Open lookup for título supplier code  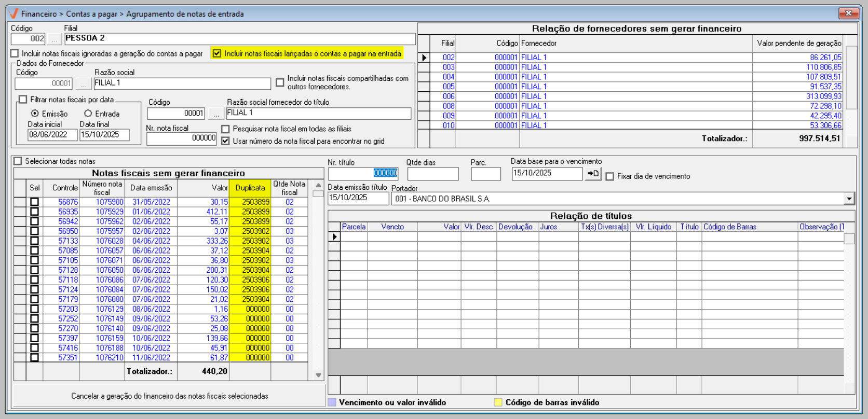pos(216,114)
